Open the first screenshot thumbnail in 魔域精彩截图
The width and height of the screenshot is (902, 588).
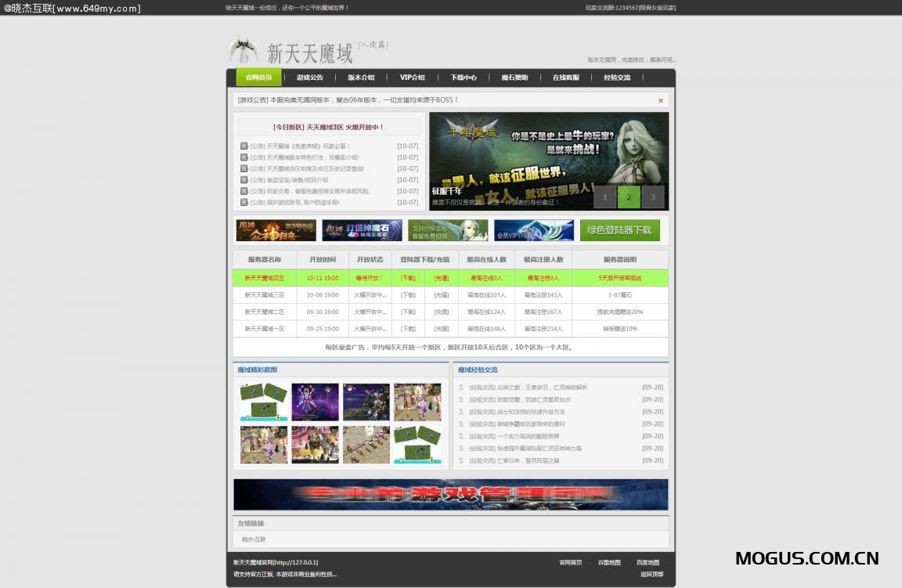[262, 401]
